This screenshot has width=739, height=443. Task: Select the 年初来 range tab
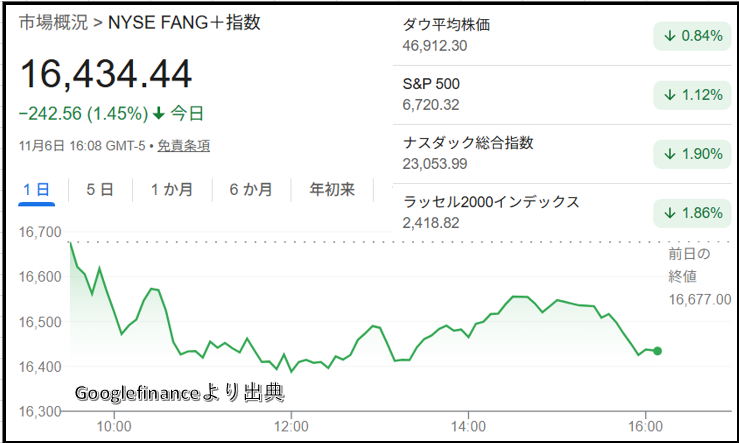point(332,189)
